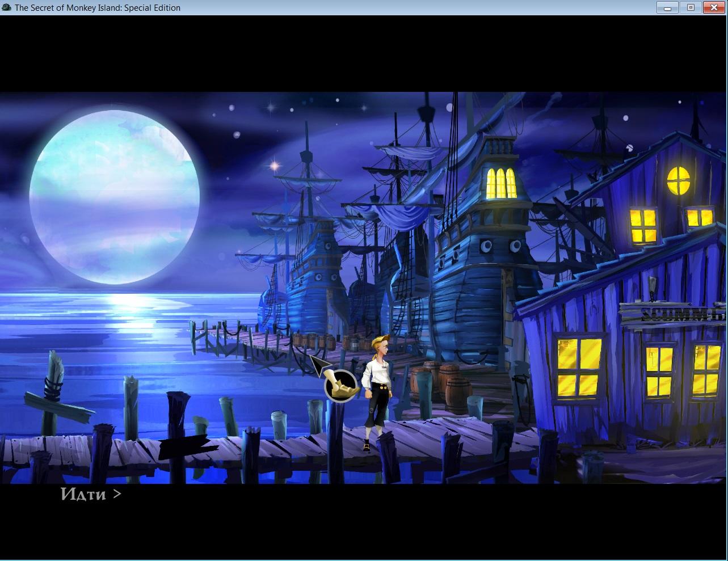728x561 pixels.
Task: Click the walk verb boot icon
Action: tap(340, 386)
